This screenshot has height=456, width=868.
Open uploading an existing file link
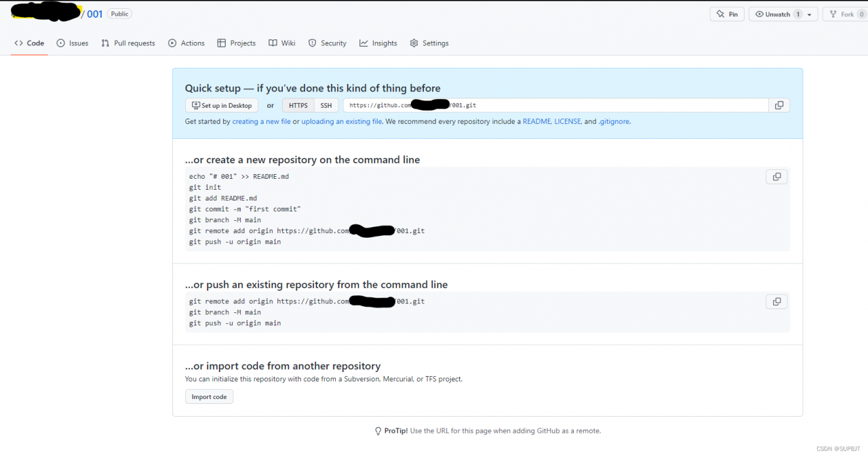click(342, 121)
